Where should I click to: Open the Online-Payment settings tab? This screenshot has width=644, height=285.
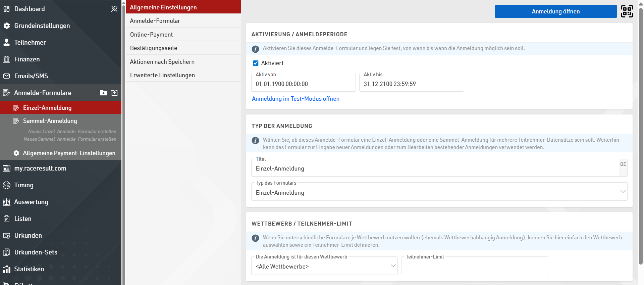pos(151,35)
